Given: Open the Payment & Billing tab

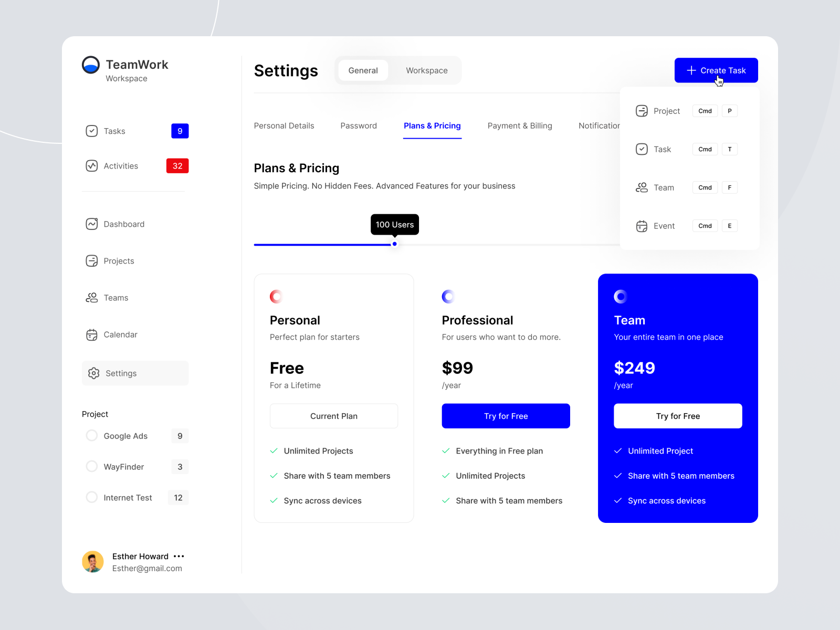Looking at the screenshot, I should [x=520, y=125].
